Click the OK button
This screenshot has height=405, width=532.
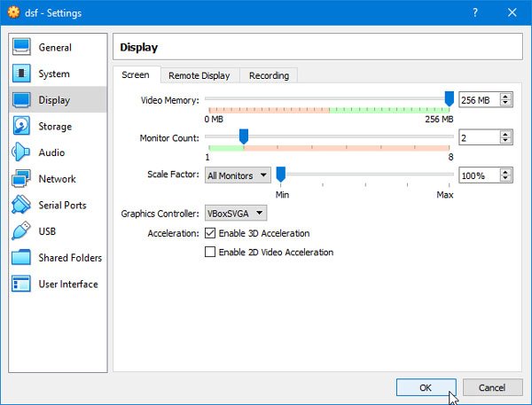tap(426, 387)
